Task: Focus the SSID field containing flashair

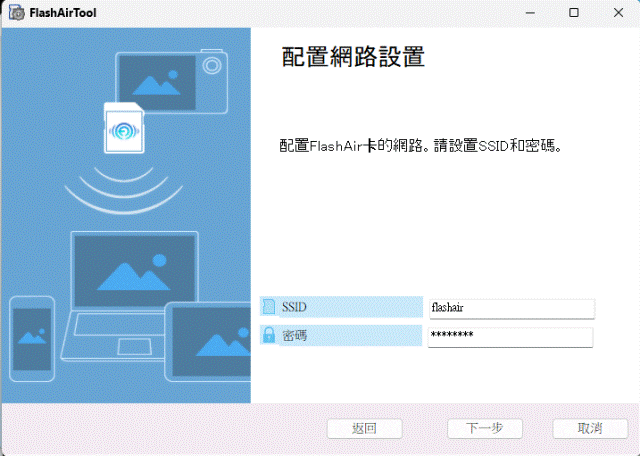Action: tap(512, 308)
